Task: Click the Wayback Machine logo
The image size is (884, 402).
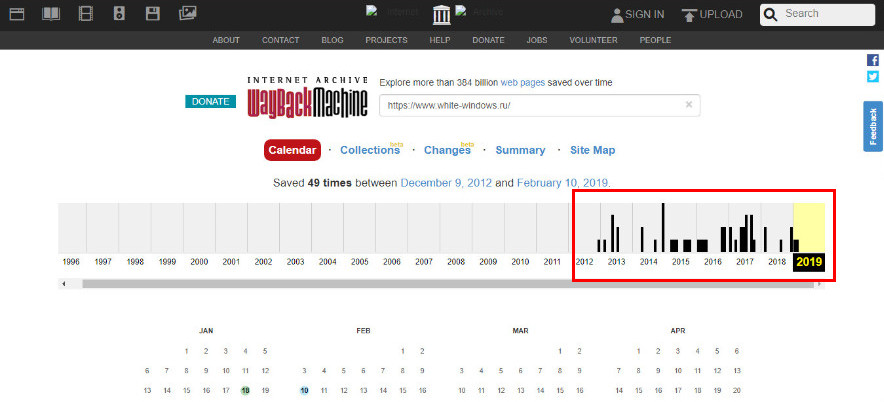Action: point(308,98)
